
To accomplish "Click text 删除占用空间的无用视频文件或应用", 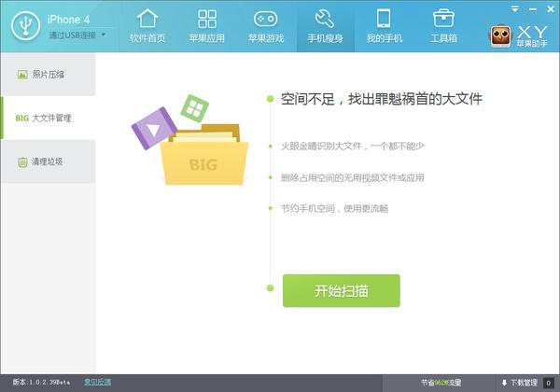I will coord(353,177).
